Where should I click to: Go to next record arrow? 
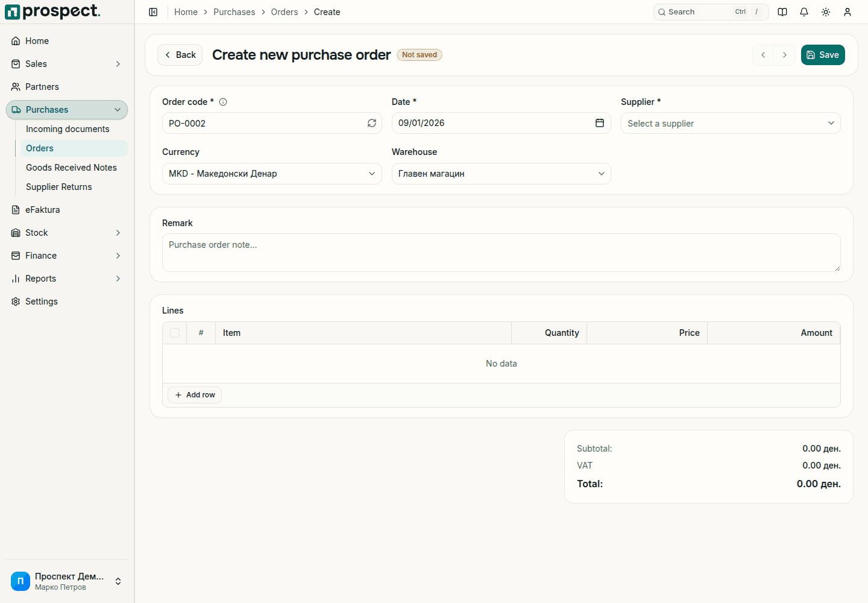coord(785,55)
